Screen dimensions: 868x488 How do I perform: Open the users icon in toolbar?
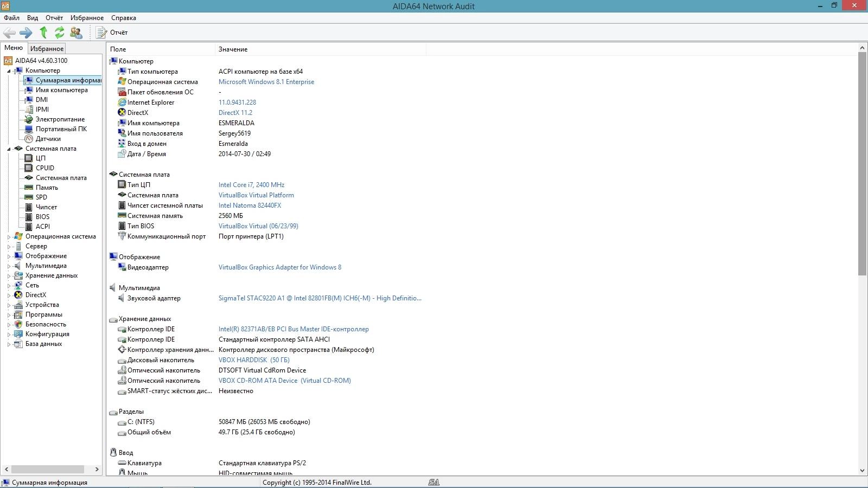click(76, 33)
